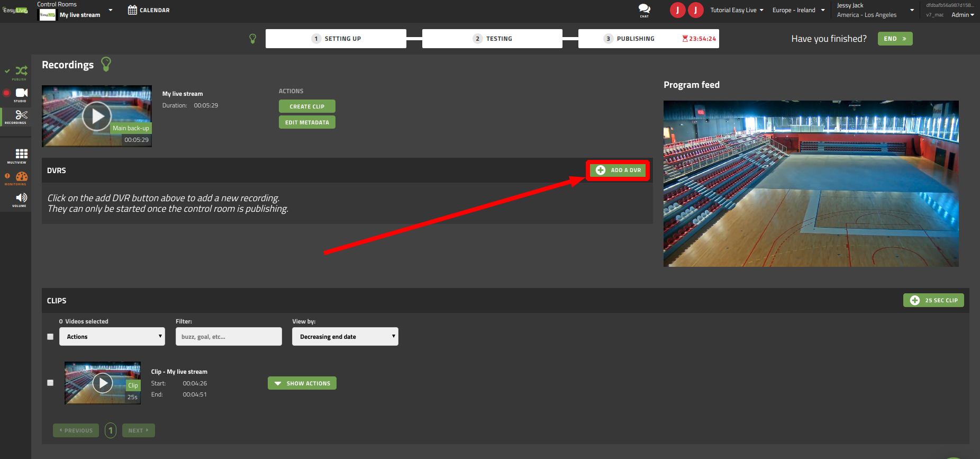This screenshot has height=459, width=980.
Task: Click the red recording dot by Studio
Action: [x=6, y=93]
